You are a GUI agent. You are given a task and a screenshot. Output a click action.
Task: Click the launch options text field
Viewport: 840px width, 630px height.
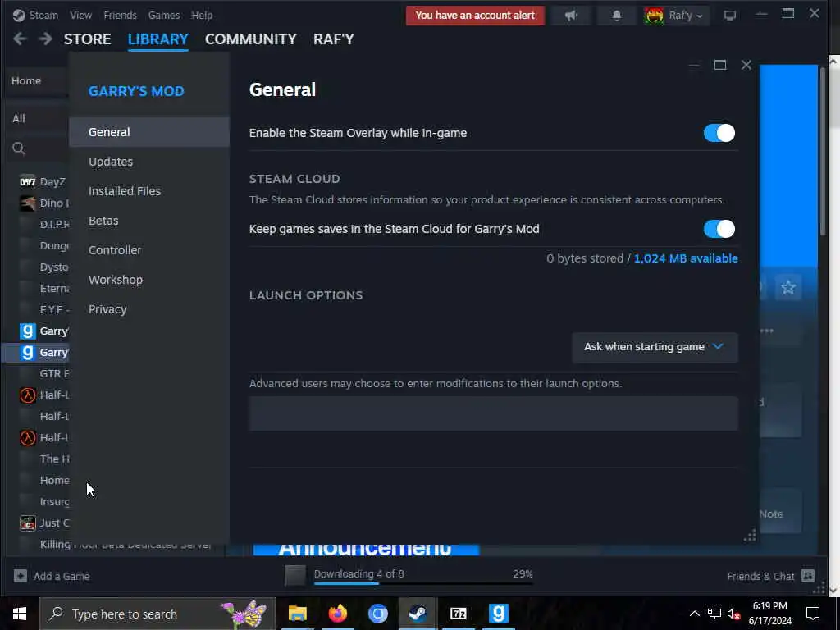[493, 413]
